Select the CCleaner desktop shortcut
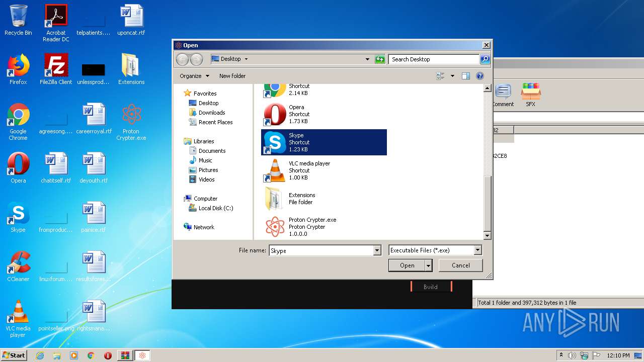Image resolution: width=644 pixels, height=362 pixels. [18, 266]
